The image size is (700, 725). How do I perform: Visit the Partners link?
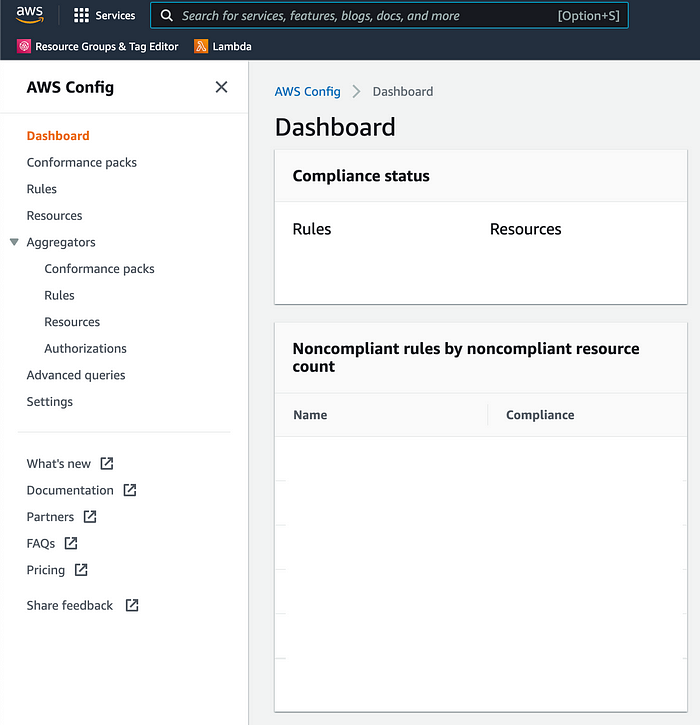coord(50,517)
